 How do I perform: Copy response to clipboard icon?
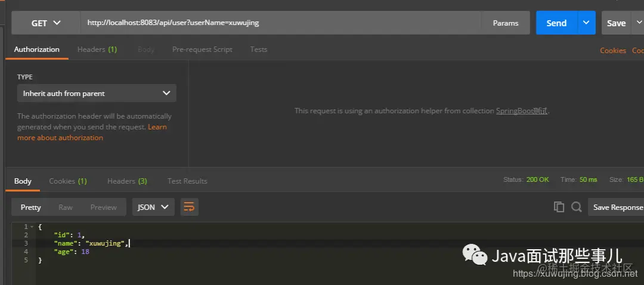(559, 207)
